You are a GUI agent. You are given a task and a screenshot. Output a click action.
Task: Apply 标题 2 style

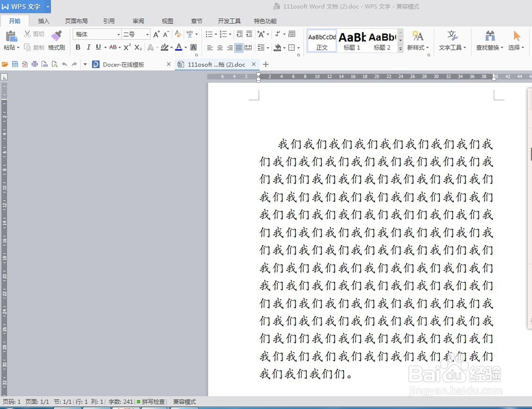382,41
